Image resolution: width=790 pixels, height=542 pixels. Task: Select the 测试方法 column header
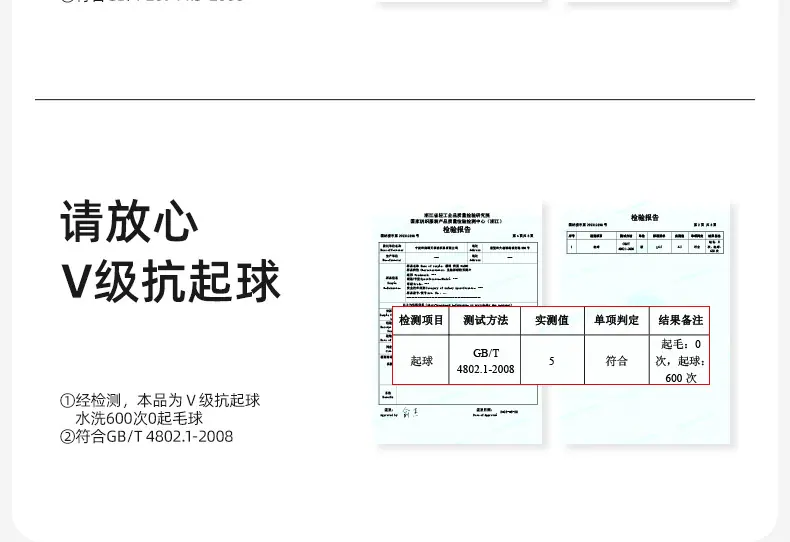tap(485, 320)
